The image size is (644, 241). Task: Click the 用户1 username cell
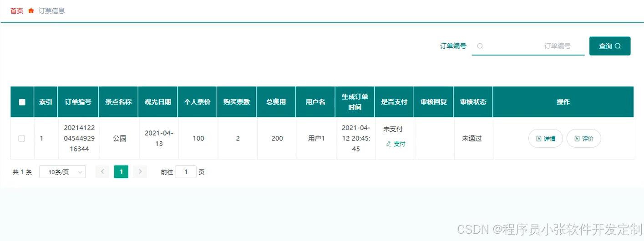pos(316,138)
